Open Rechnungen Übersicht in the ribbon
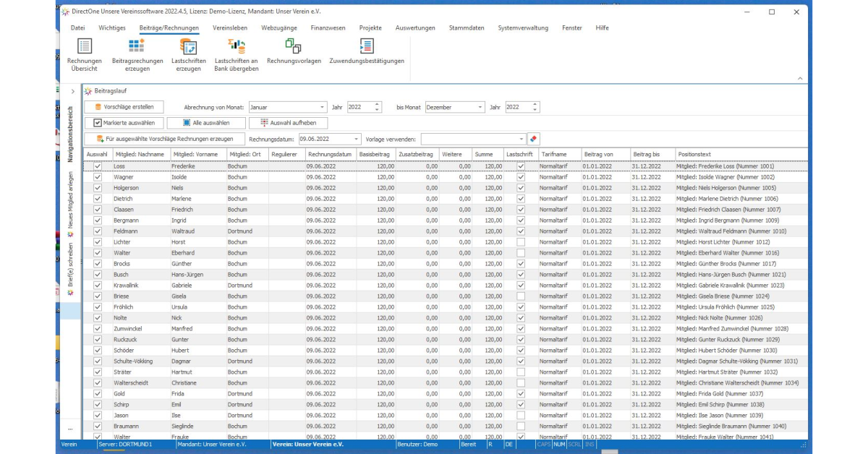This screenshot has height=454, width=868. [x=84, y=54]
